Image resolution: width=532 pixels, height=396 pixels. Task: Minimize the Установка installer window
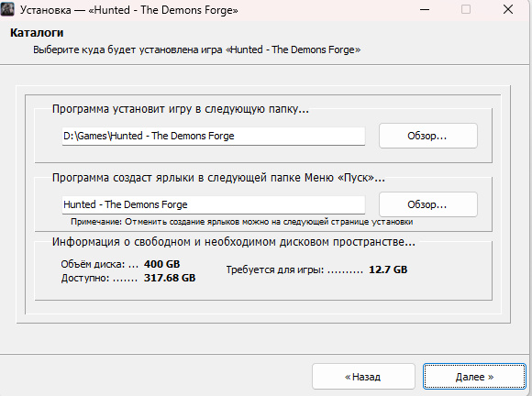tap(425, 9)
